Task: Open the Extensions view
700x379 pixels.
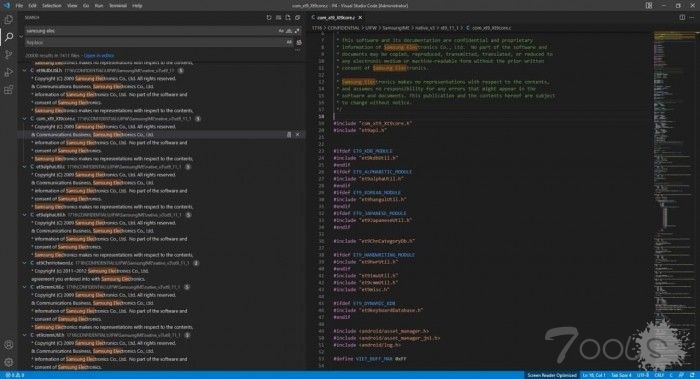Action: [8, 90]
